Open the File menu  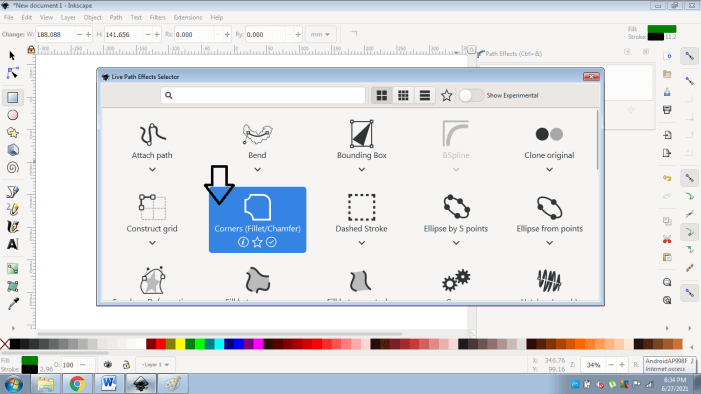click(x=8, y=17)
